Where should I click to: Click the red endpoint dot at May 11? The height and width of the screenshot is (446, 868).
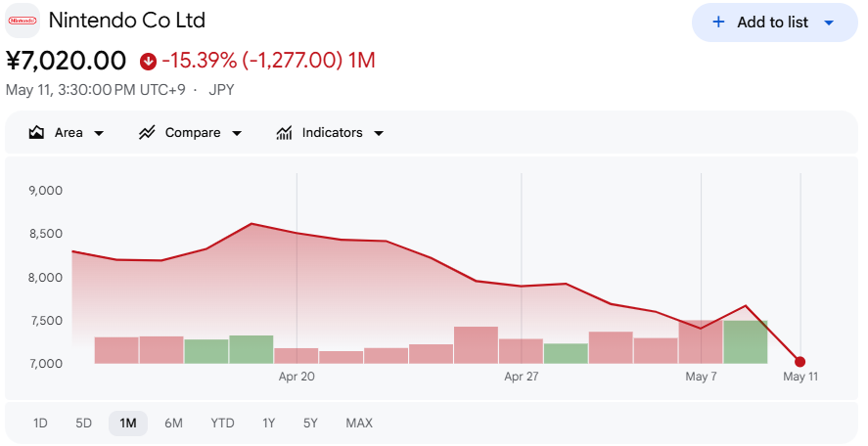pos(799,362)
